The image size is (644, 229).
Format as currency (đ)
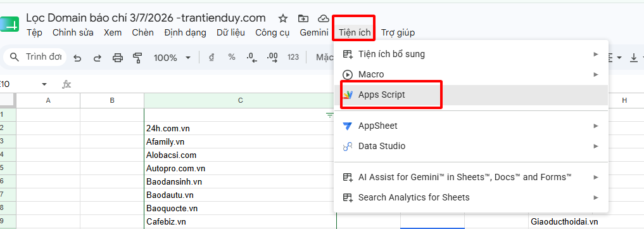point(212,58)
